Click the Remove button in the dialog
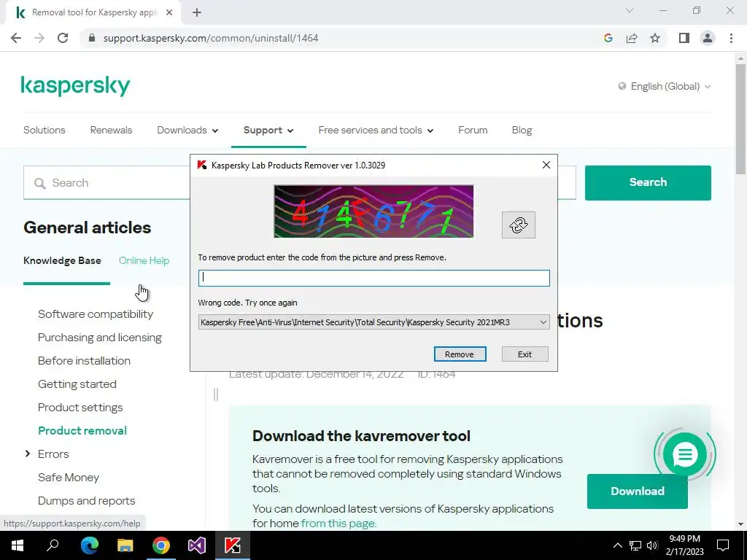The height and width of the screenshot is (560, 747). coord(460,354)
